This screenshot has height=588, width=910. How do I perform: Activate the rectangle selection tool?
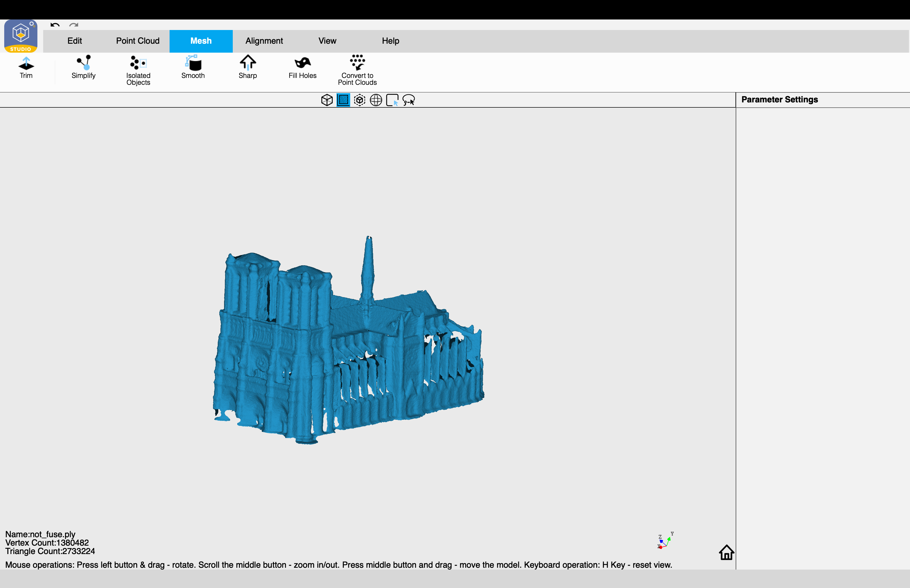pos(392,100)
